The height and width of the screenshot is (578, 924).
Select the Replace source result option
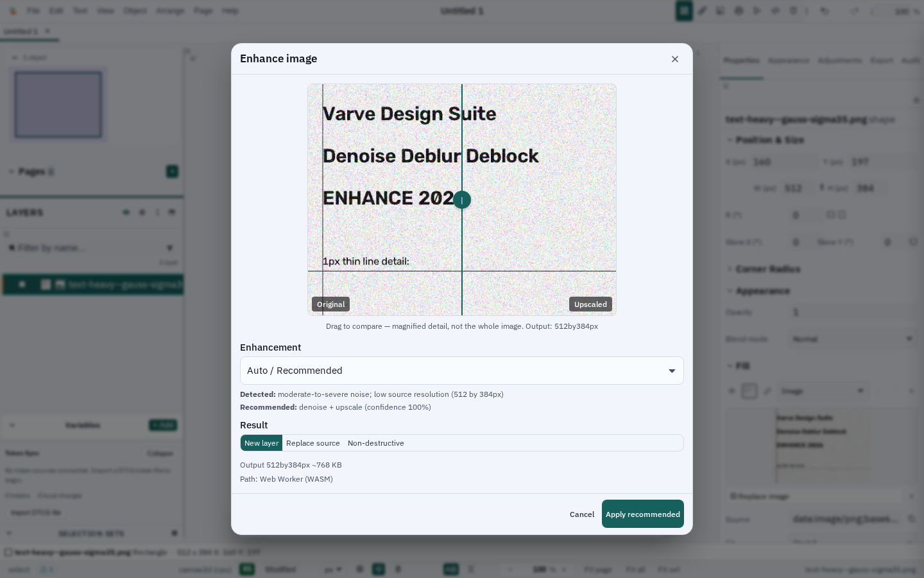tap(313, 443)
